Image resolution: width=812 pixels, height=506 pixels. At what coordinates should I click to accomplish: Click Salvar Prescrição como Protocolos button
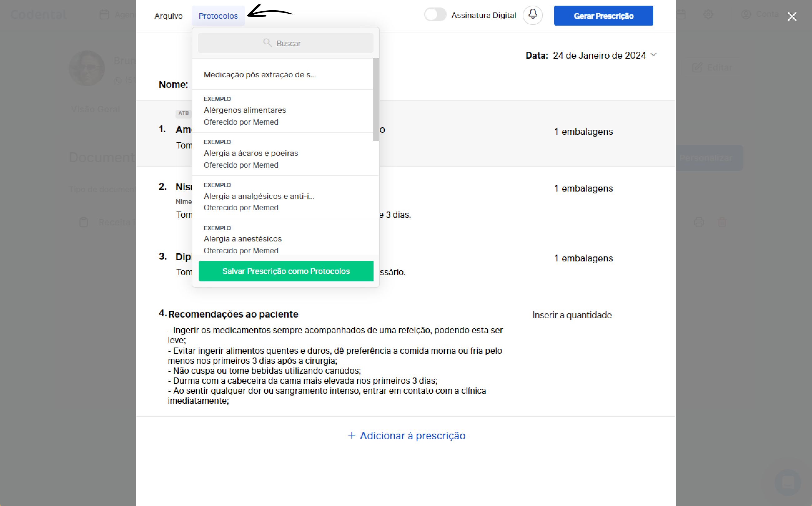tap(286, 271)
